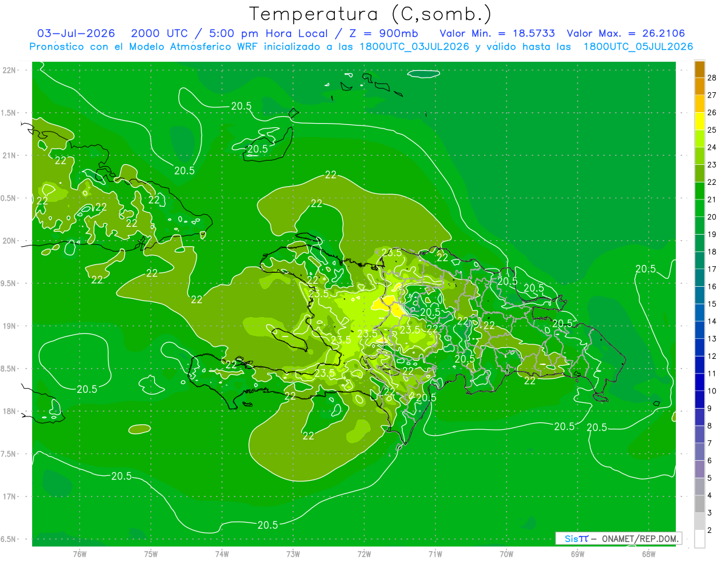Click the 'Valor Min. = 18.5733' readout
Image resolution: width=728 pixels, height=562 pixels.
[497, 33]
